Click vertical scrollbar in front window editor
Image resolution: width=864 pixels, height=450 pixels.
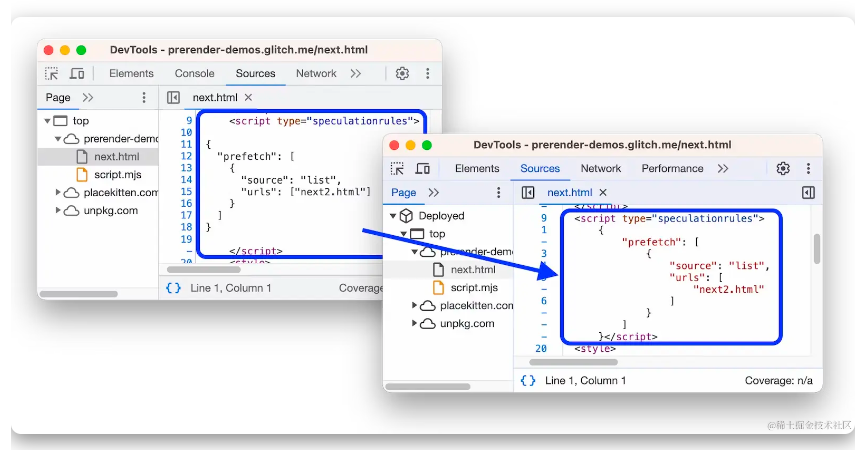tap(817, 249)
